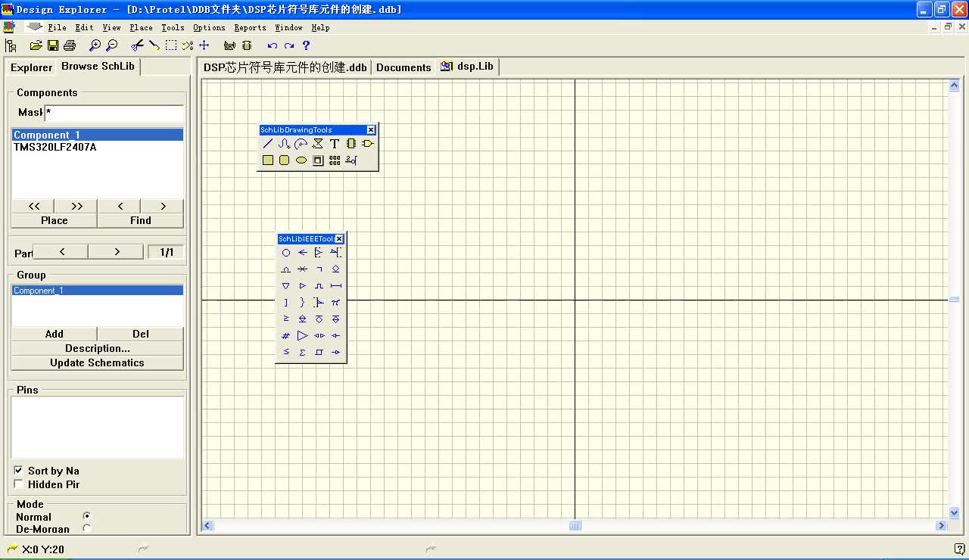
Task: Click the Del button in Group
Action: [x=141, y=334]
